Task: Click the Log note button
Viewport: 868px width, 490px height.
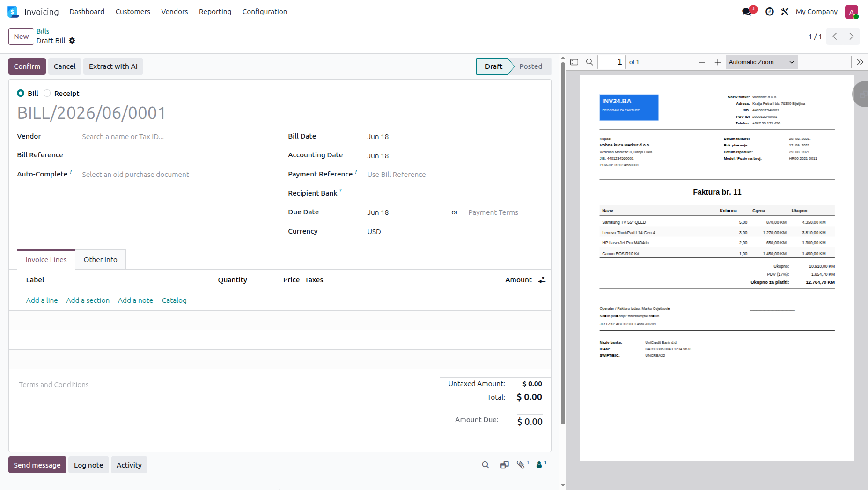Action: pos(88,465)
